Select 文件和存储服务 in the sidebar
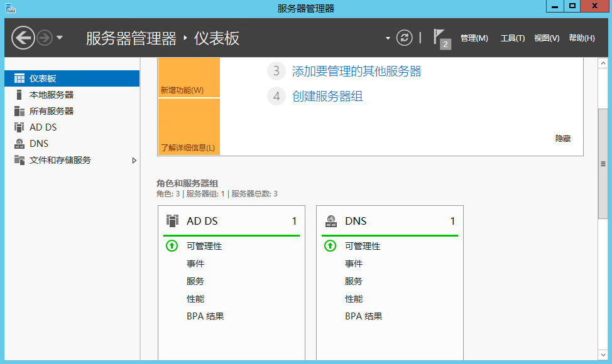Screen dimensions: 612x364 point(72,160)
